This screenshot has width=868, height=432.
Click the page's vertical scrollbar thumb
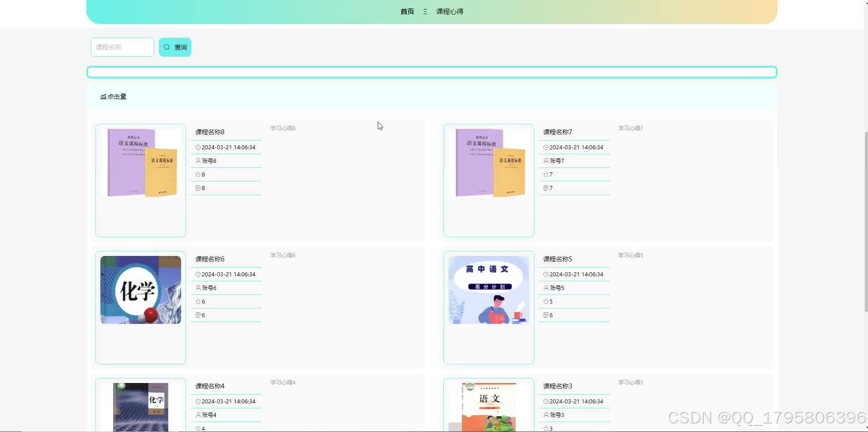(866, 222)
